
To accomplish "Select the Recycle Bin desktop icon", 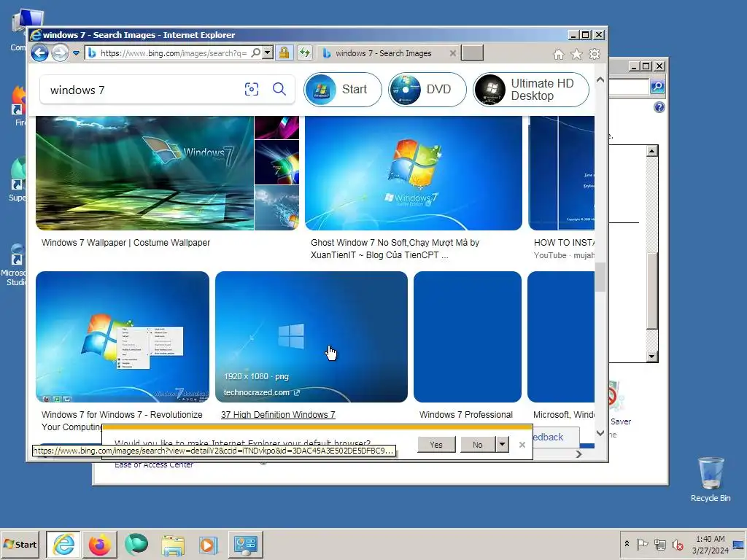I will 711,480.
